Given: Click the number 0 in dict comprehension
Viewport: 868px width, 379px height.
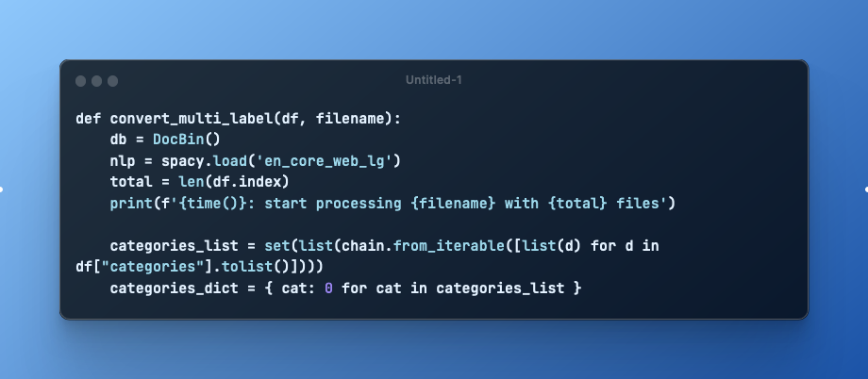Looking at the screenshot, I should 328,287.
